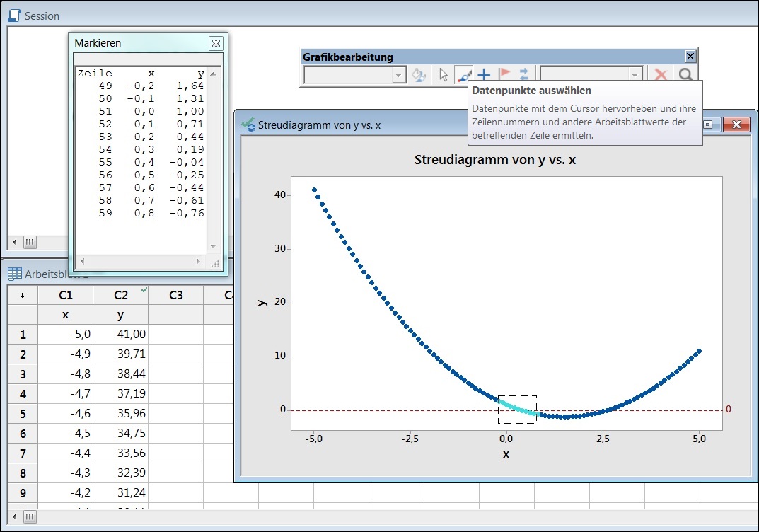759x532 pixels.
Task: Click the Streudiagramm window title icon
Action: click(248, 125)
